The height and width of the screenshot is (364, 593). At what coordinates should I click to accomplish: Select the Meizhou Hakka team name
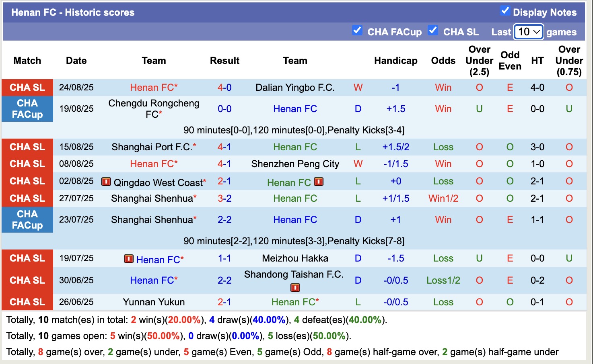295,258
